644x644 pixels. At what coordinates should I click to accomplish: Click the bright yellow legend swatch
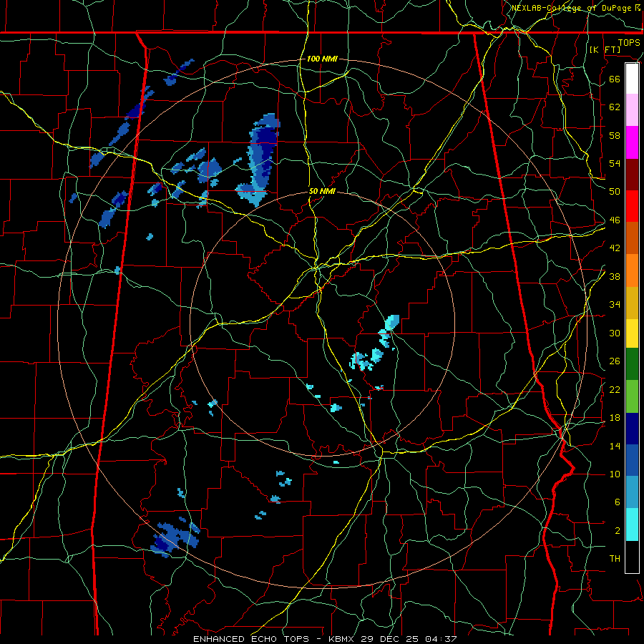[x=632, y=333]
